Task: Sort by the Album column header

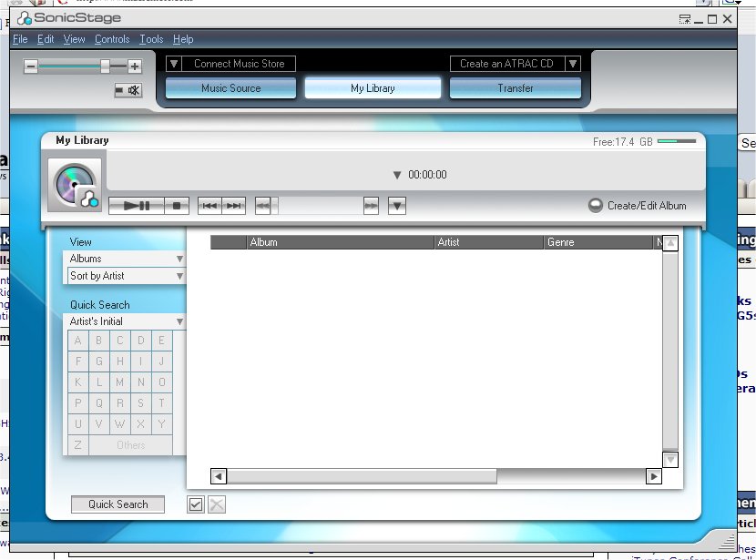Action: click(341, 242)
